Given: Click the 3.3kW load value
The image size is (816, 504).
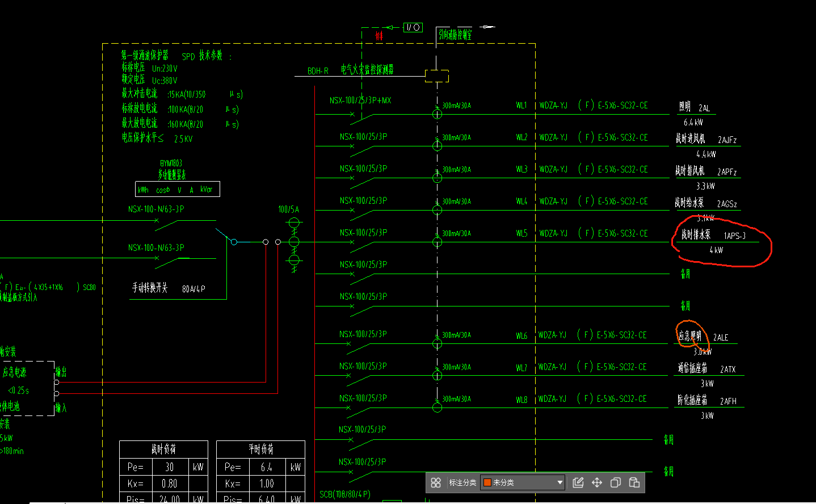Looking at the screenshot, I should tap(705, 186).
